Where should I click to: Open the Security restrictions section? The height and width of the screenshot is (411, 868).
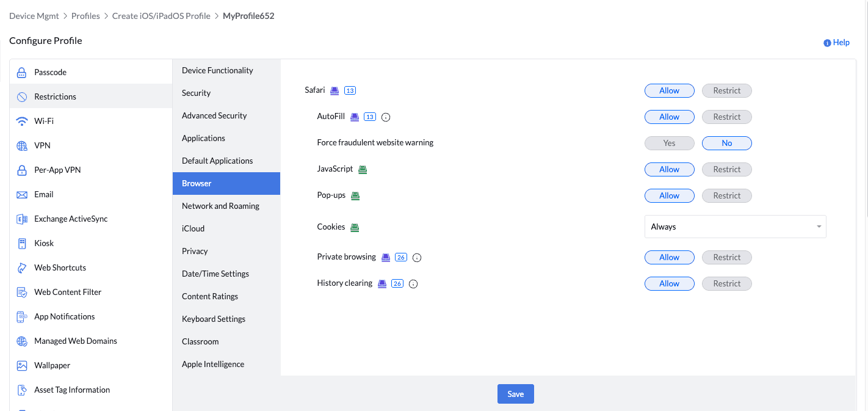[226, 93]
